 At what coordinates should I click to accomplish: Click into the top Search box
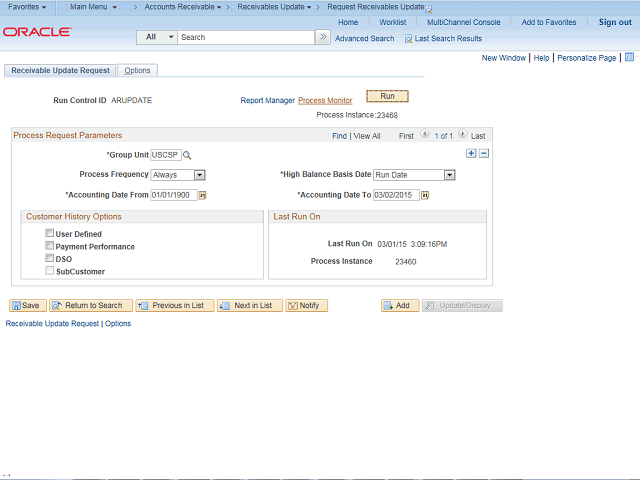coord(246,37)
